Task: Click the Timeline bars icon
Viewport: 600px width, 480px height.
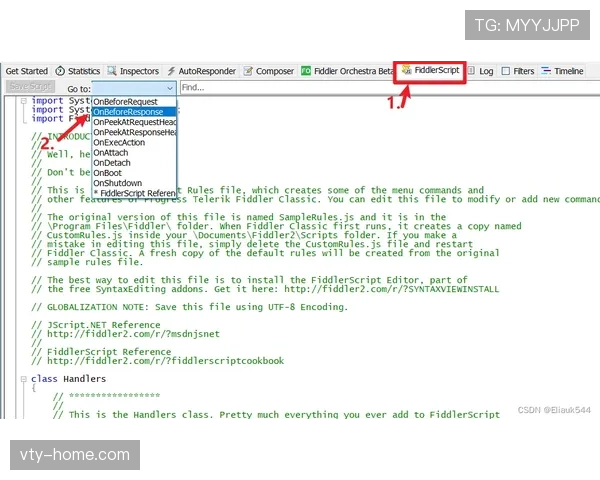Action: tap(546, 71)
